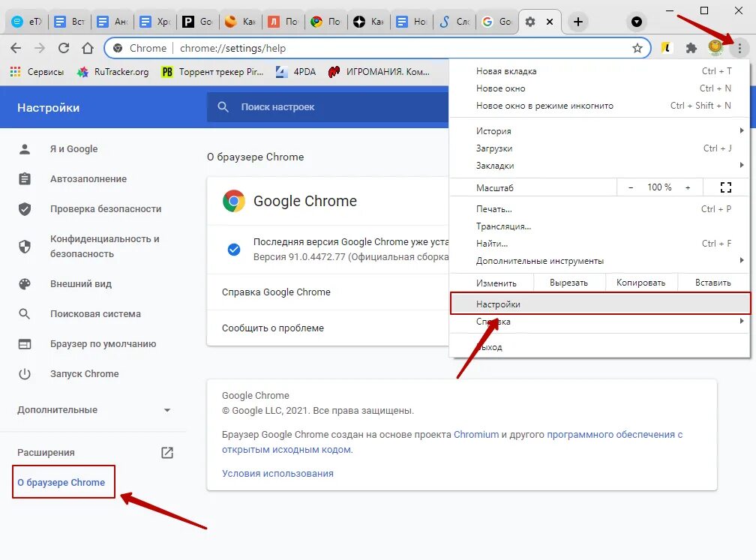Open the 4PDA bookmark
756x560 pixels.
tap(295, 72)
